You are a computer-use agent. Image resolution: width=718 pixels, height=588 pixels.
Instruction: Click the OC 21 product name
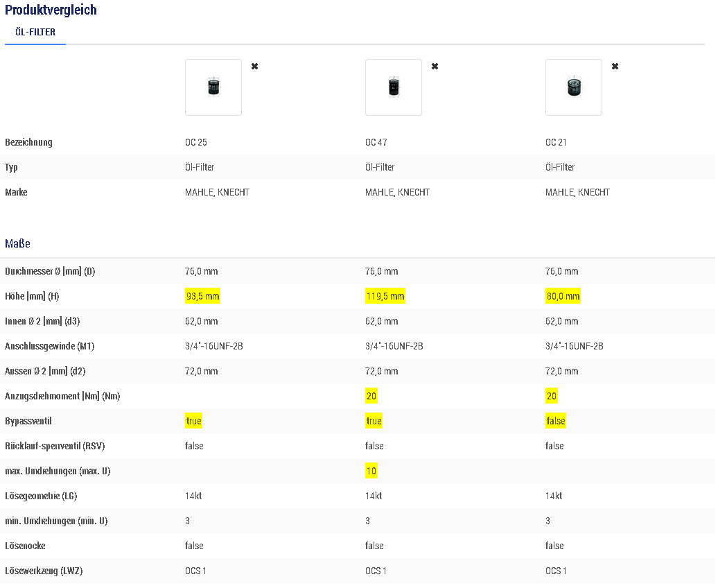556,143
